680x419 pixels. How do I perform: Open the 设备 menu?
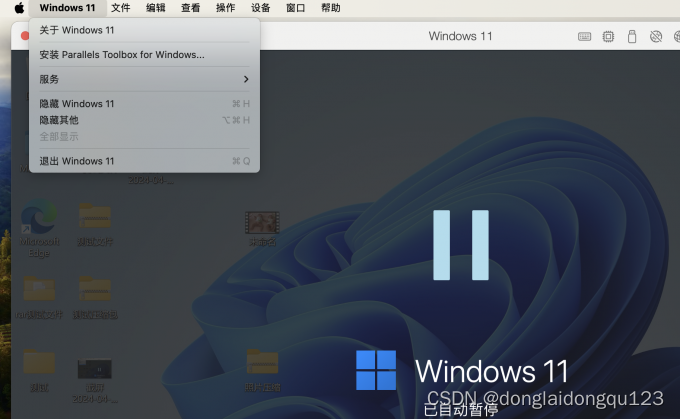261,8
